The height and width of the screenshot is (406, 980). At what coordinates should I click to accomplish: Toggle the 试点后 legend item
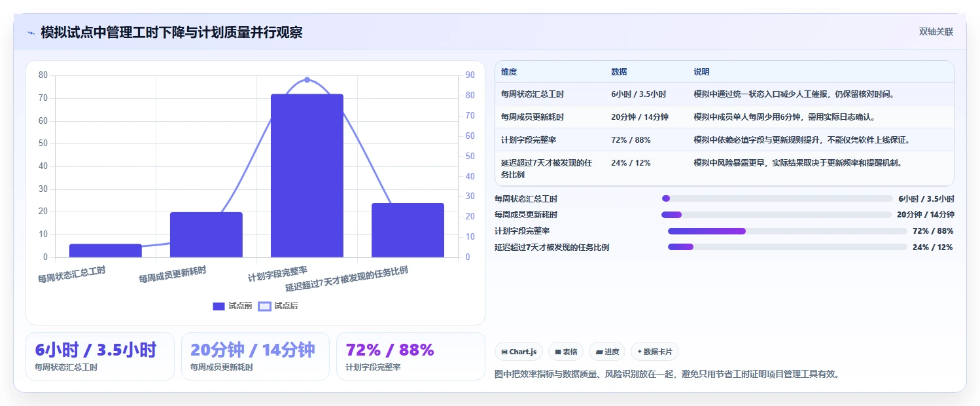tap(278, 306)
